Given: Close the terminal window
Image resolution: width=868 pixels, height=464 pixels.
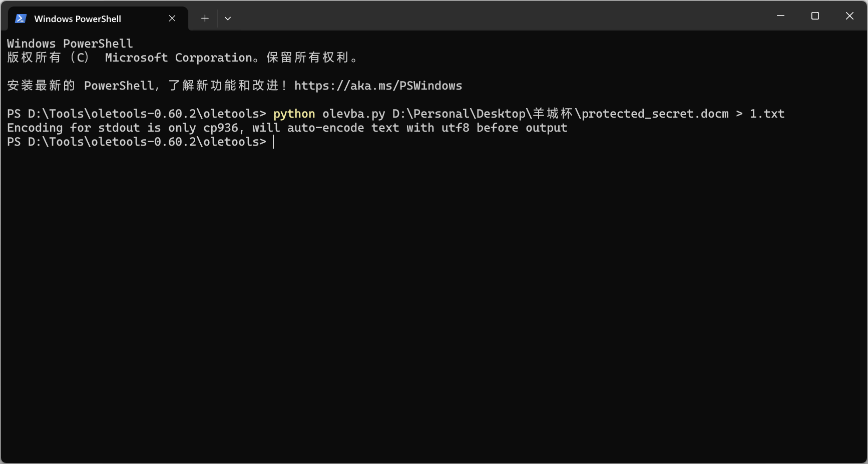Looking at the screenshot, I should point(849,16).
